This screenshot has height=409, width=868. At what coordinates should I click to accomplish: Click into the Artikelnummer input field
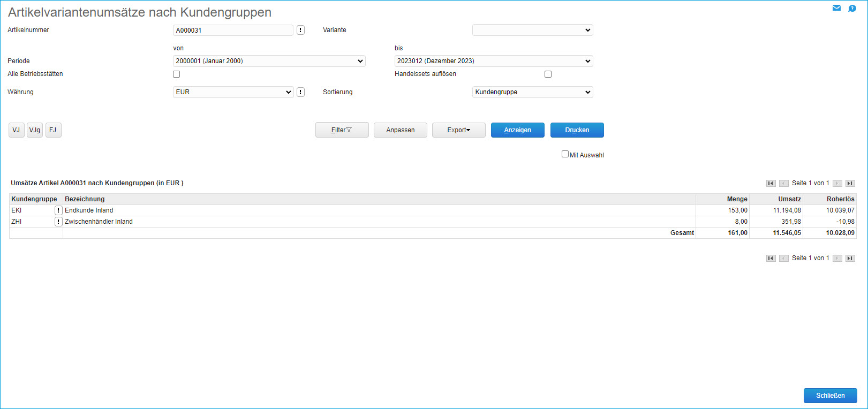tap(233, 31)
